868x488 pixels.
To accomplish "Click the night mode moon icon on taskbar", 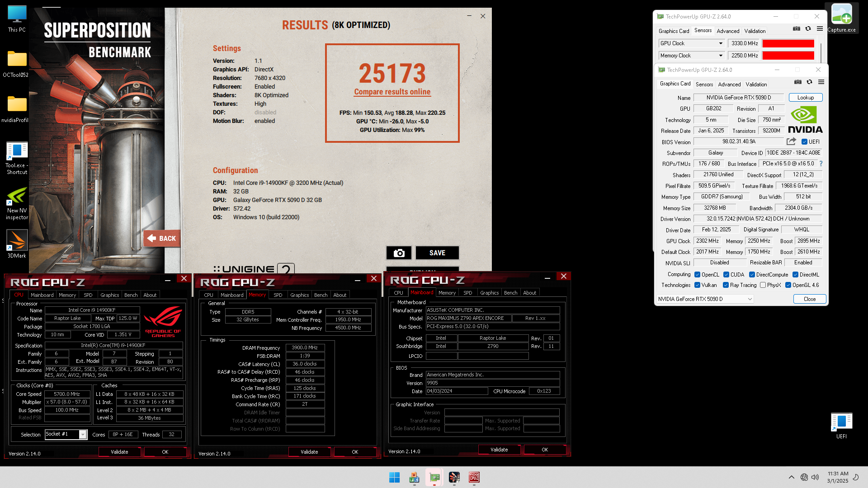I will (x=856, y=477).
